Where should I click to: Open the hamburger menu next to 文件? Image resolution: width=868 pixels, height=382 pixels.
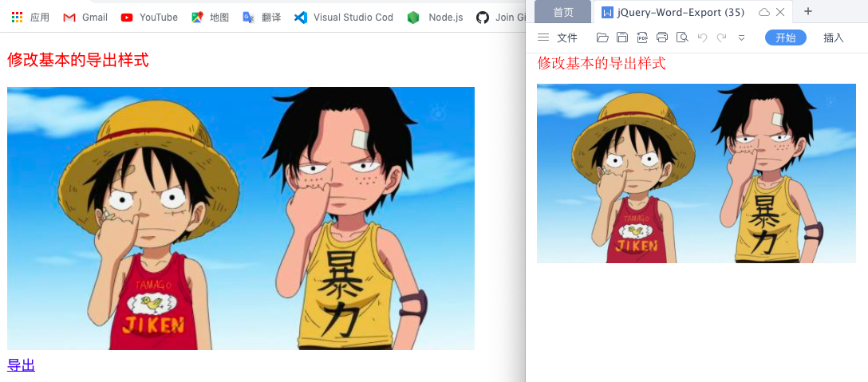[x=543, y=37]
